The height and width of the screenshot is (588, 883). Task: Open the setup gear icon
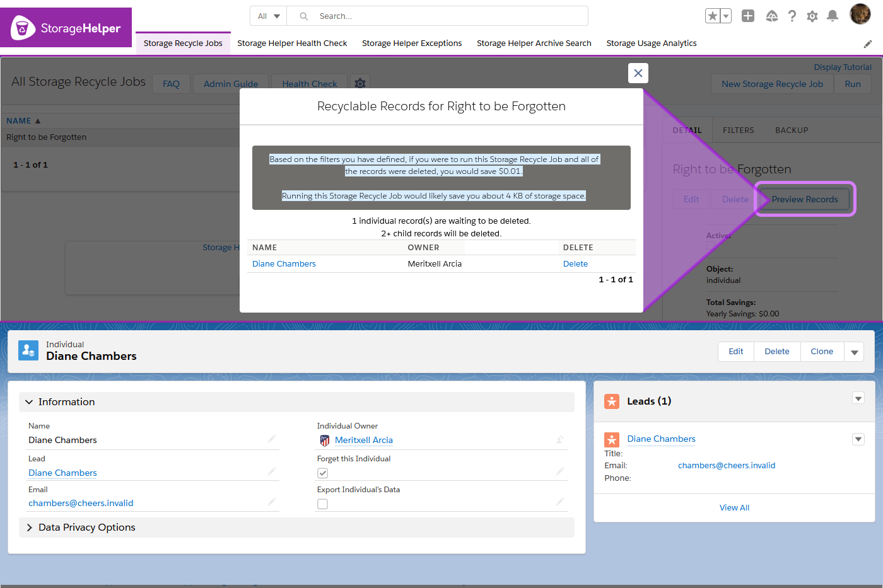(x=812, y=16)
